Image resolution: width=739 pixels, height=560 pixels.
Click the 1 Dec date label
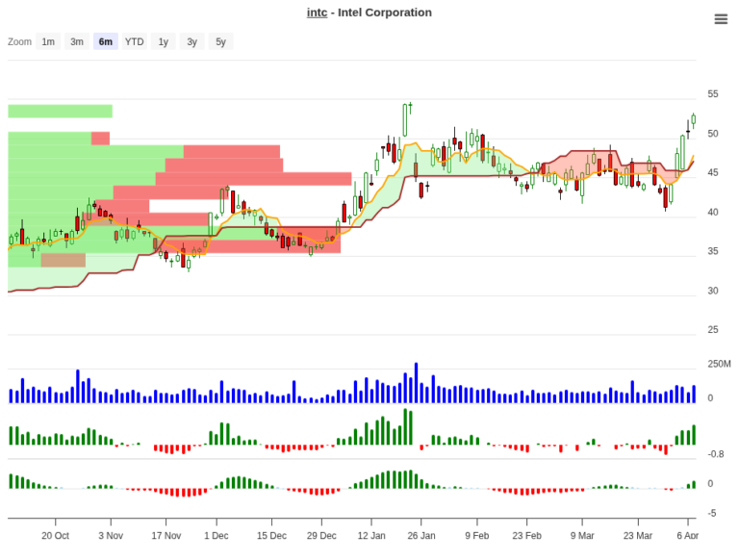[x=217, y=536]
